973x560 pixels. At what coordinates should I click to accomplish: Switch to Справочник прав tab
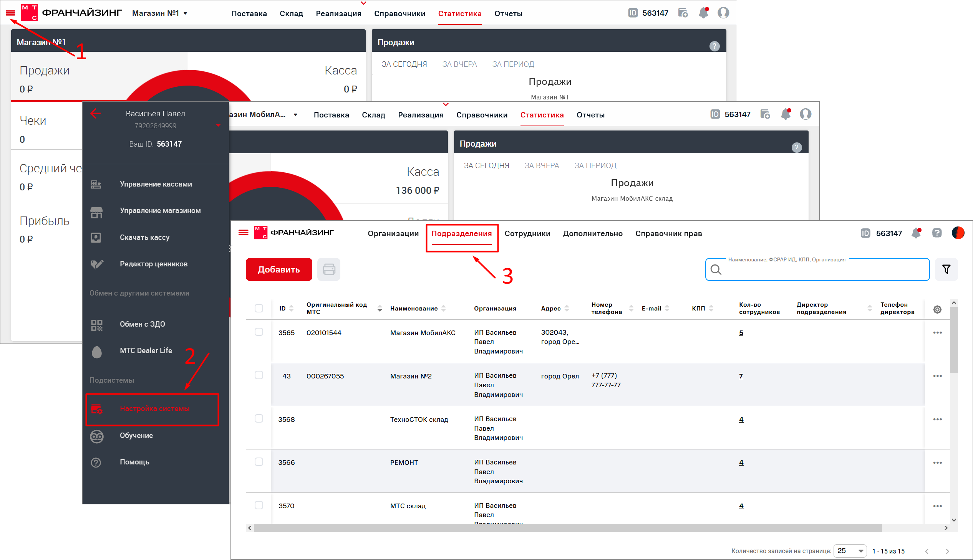click(x=668, y=233)
